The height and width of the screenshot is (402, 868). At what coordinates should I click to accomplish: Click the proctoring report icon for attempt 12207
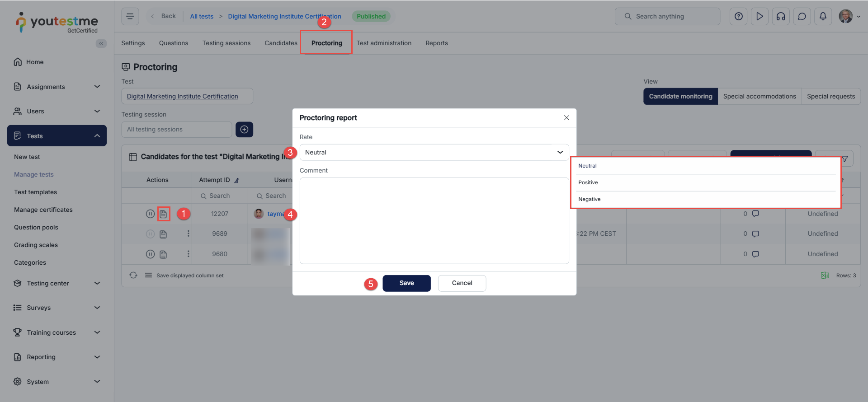(x=163, y=214)
